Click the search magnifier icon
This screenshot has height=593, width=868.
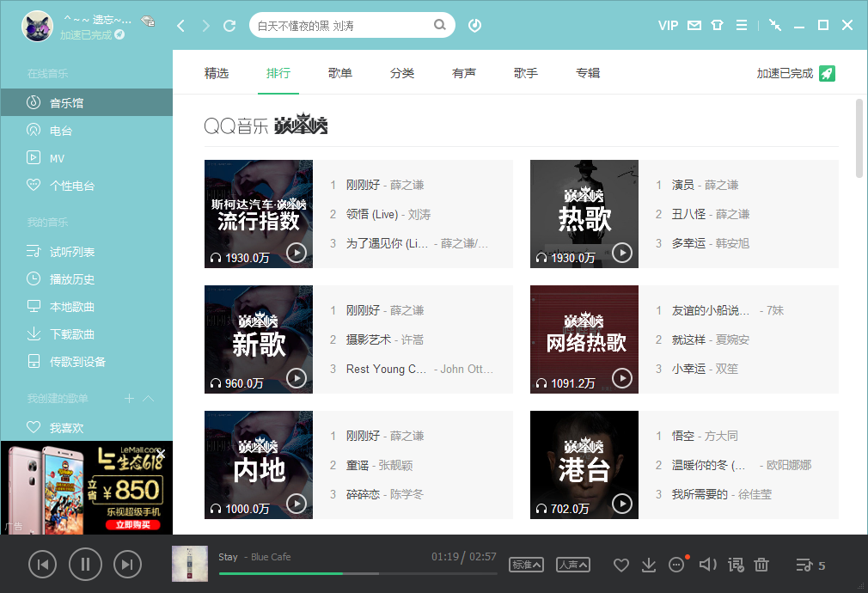pyautogui.click(x=439, y=25)
